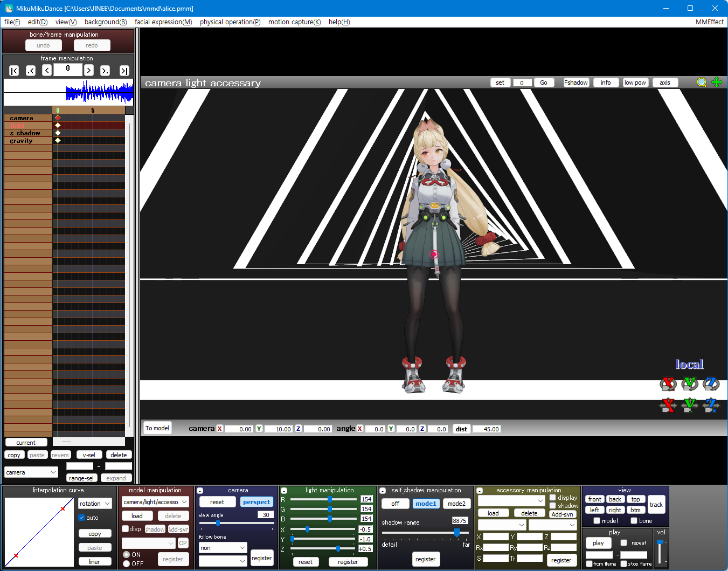Image resolution: width=728 pixels, height=571 pixels.
Task: Open the model manipulation dropdown beside OP
Action: tap(149, 543)
